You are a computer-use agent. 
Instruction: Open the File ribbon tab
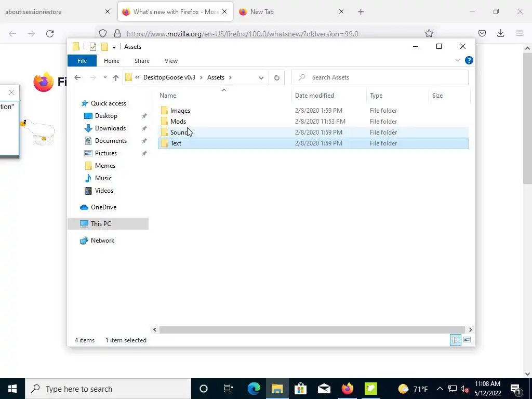(82, 61)
